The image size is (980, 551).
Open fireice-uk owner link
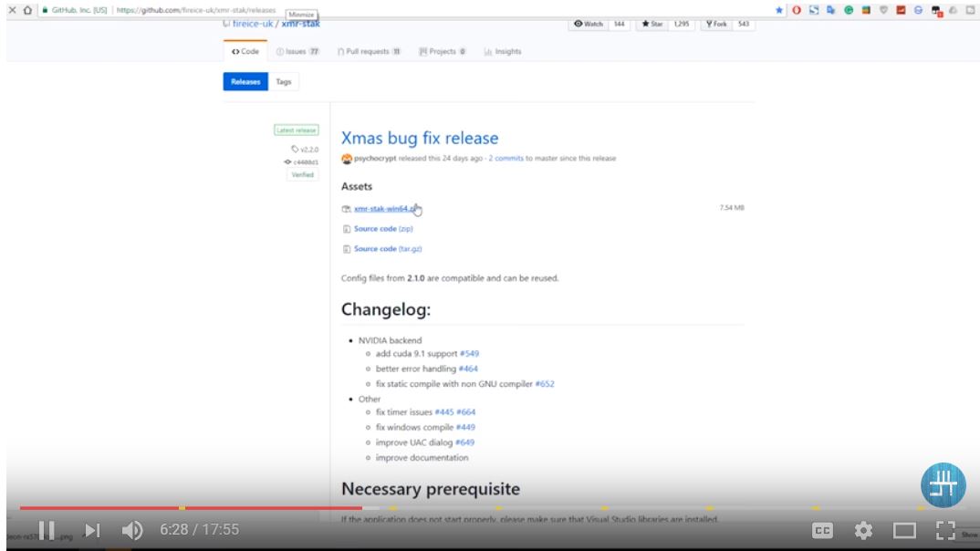(x=253, y=24)
